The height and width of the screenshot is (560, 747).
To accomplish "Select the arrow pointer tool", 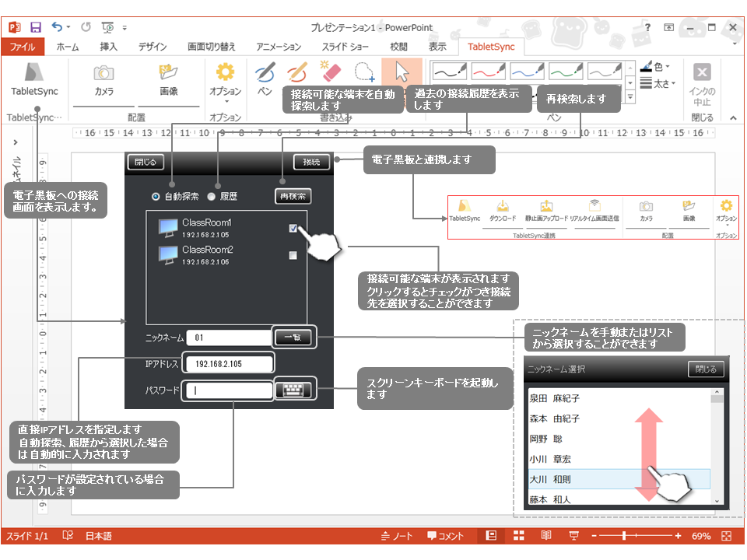I will point(402,72).
